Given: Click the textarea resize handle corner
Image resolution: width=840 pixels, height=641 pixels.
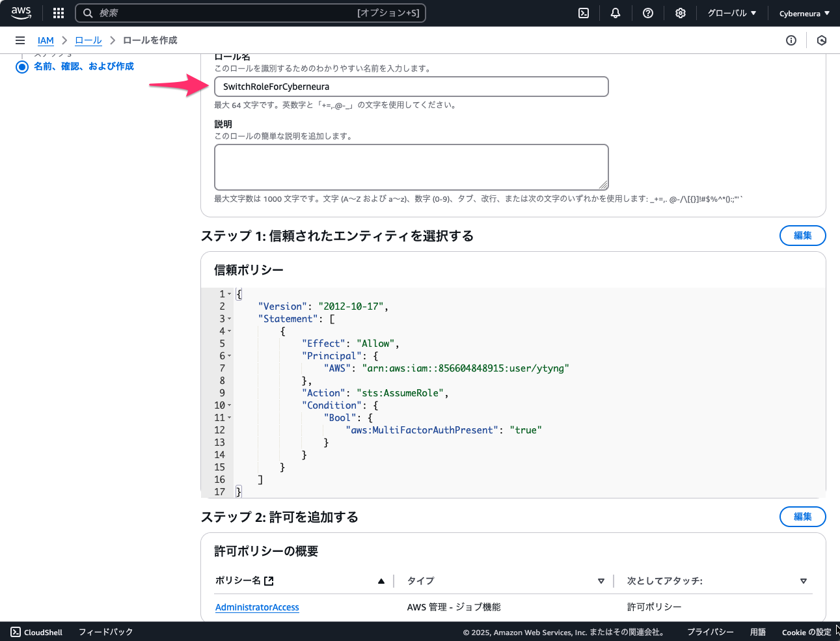Looking at the screenshot, I should click(x=603, y=185).
